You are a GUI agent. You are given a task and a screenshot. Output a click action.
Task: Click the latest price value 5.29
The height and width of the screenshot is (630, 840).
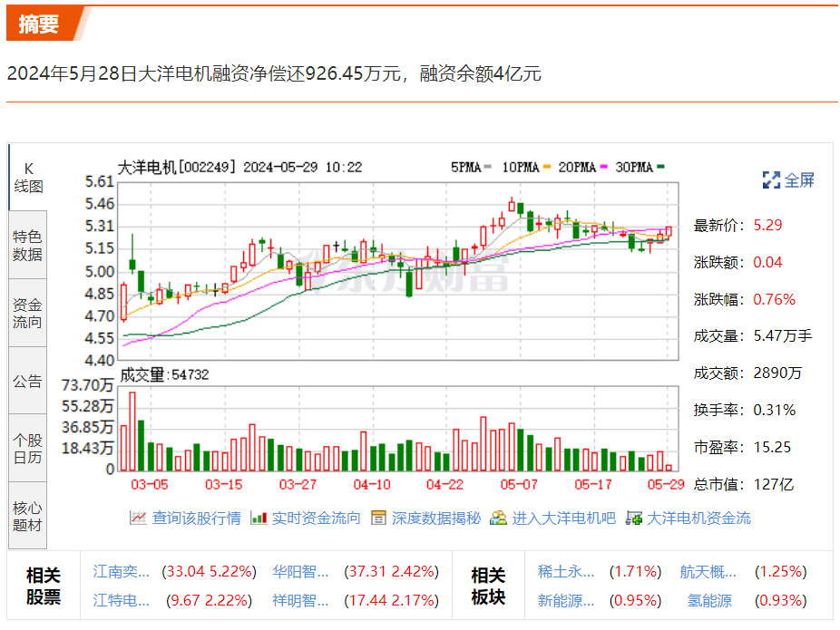767,225
